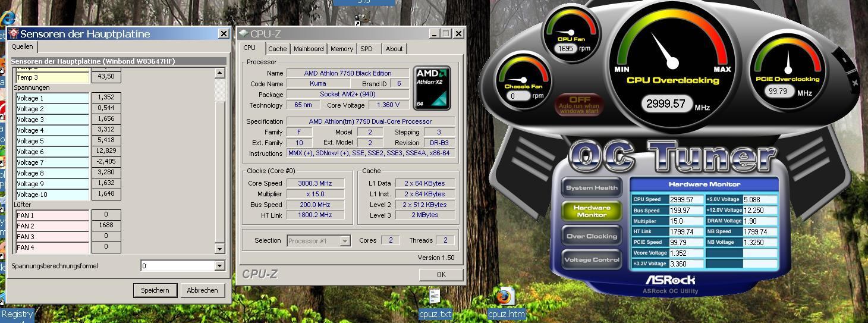Click the DRAM Voltage value 1.90
Image resolution: width=868 pixels, height=323 pixels.
[760, 221]
